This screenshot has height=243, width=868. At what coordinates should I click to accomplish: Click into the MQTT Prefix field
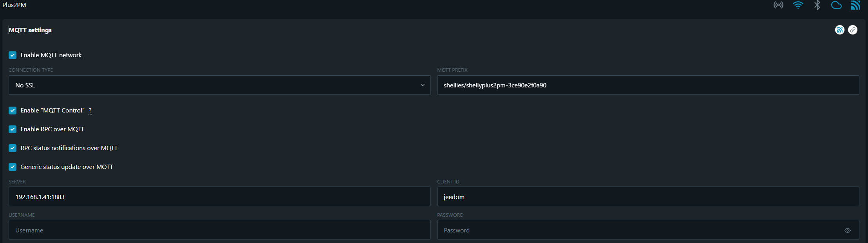(648, 85)
